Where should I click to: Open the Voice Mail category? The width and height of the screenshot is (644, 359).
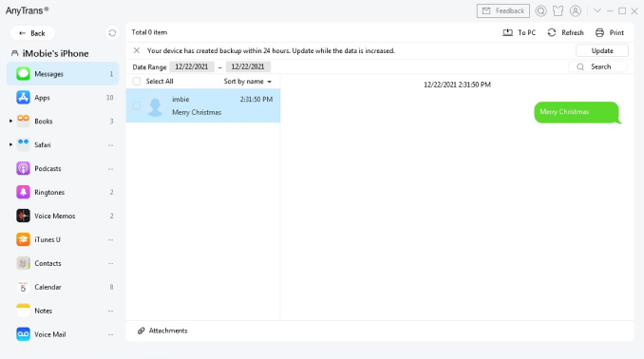click(63, 334)
